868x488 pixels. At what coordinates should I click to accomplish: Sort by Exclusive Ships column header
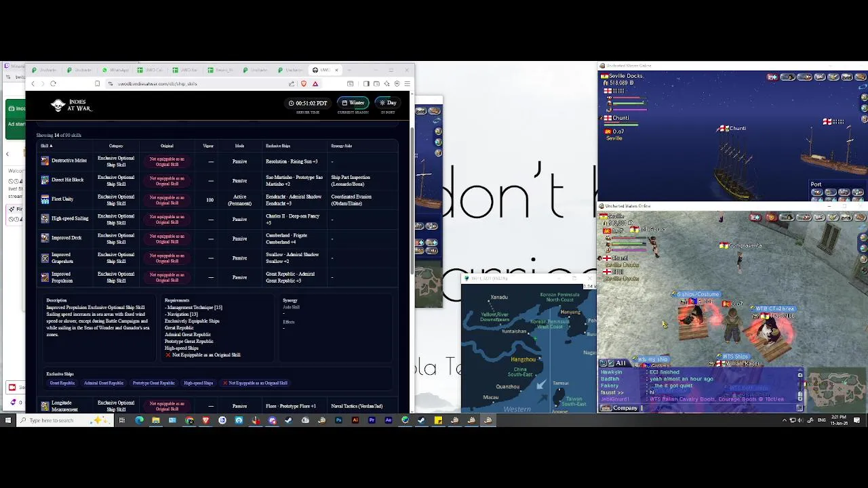pyautogui.click(x=278, y=146)
